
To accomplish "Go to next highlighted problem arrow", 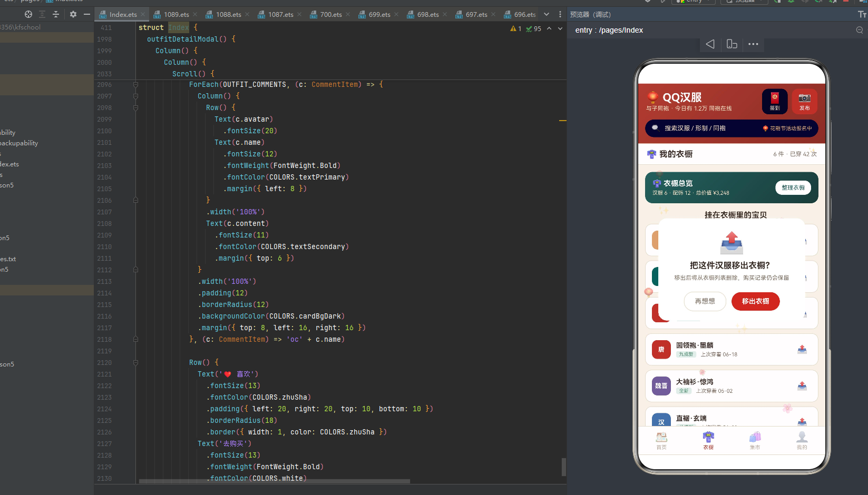I will tap(560, 28).
